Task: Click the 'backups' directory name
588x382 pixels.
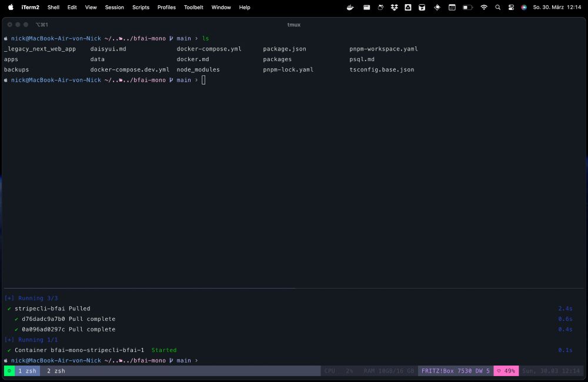Action: point(16,70)
